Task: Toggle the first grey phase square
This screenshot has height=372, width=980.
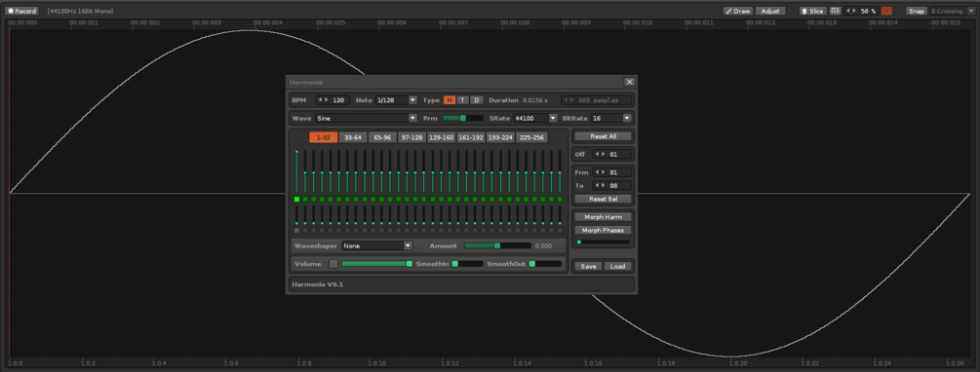Action: click(296, 231)
